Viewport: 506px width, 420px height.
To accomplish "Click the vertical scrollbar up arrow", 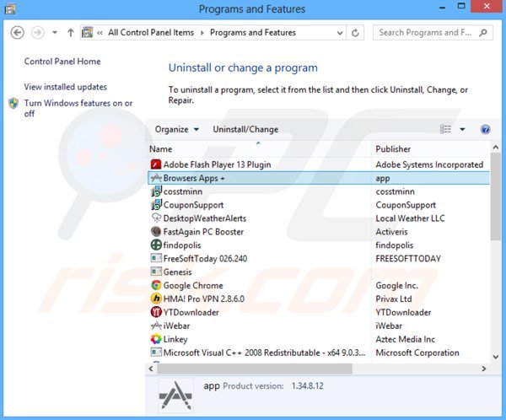I will [496, 148].
